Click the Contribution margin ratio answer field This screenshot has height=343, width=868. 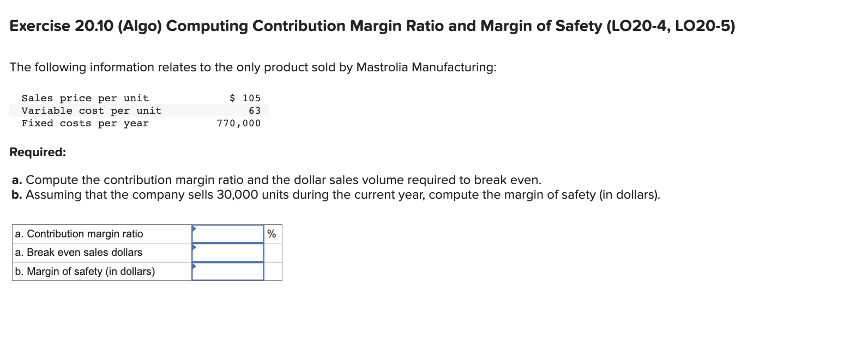[x=228, y=234]
